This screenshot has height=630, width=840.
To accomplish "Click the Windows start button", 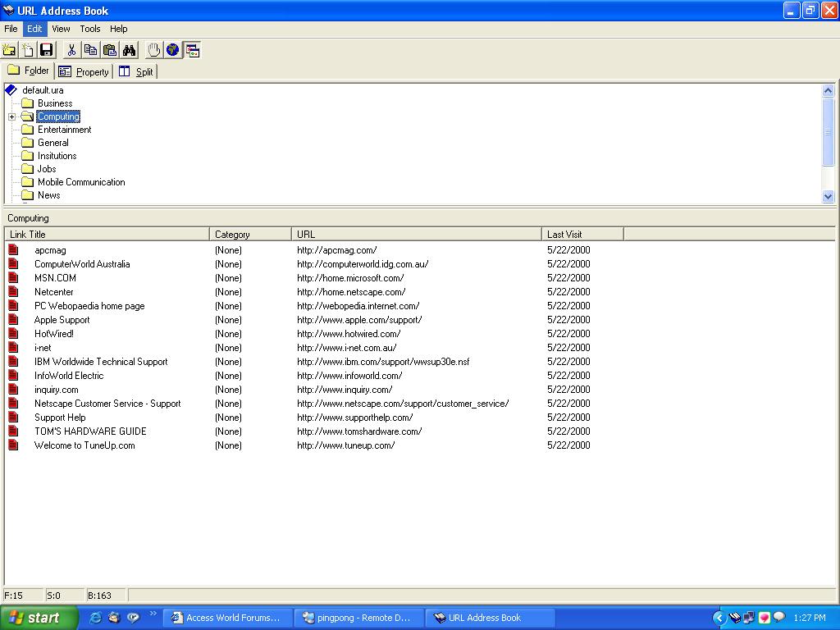I will click(x=39, y=618).
